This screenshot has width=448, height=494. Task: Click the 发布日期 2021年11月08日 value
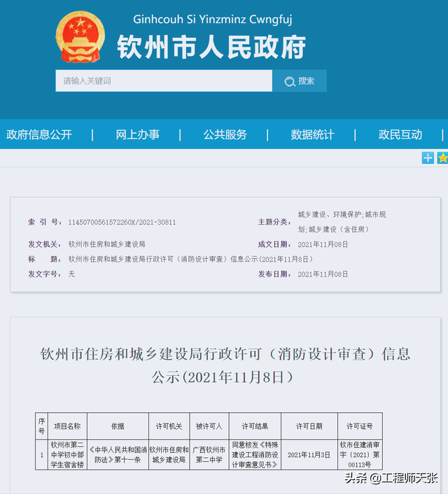pyautogui.click(x=323, y=274)
